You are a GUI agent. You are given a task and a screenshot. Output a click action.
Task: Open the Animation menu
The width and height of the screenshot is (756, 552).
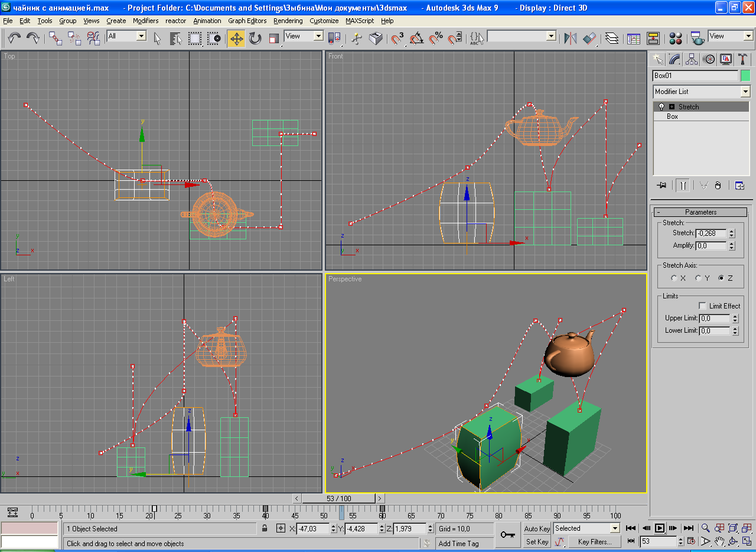207,21
